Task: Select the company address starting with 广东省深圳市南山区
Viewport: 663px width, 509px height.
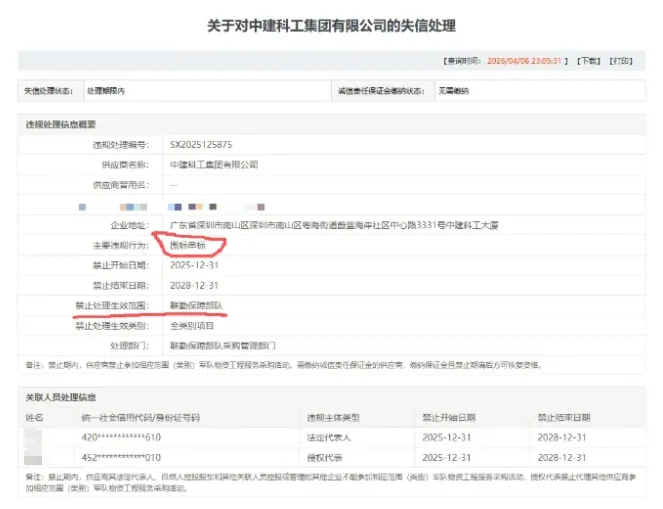Action: point(334,225)
